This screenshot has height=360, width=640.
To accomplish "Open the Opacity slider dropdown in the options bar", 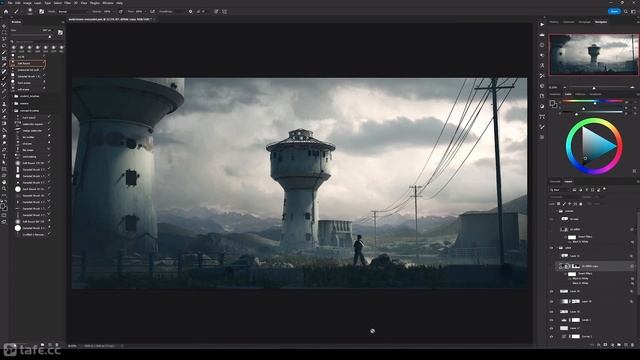I will click(114, 11).
